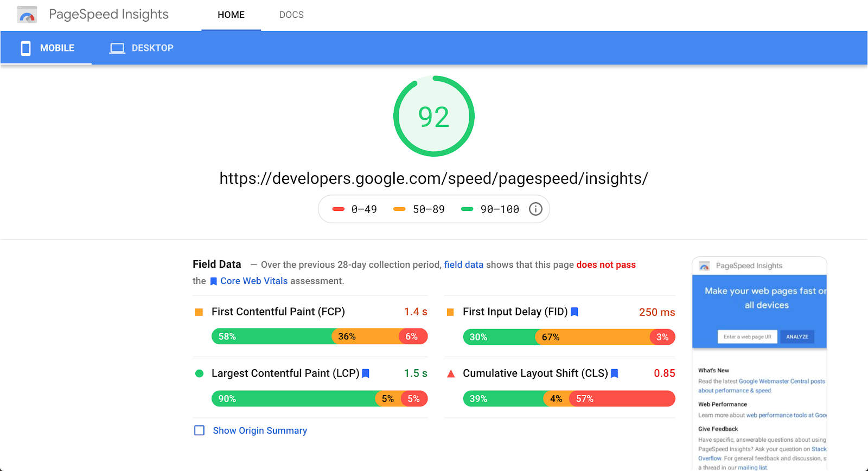The image size is (868, 471).
Task: Click the FCP distribution bar 58% segment
Action: [272, 337]
